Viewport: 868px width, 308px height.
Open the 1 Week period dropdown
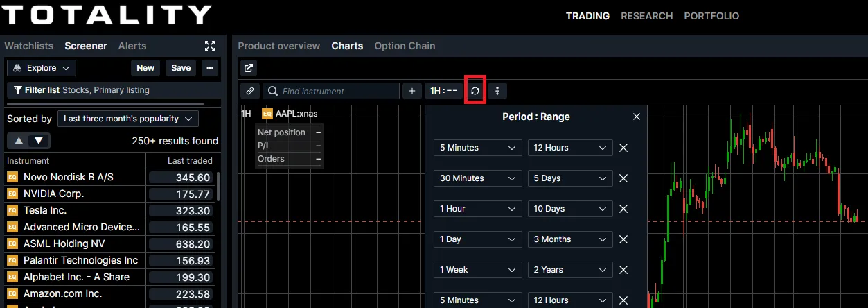[x=478, y=270]
